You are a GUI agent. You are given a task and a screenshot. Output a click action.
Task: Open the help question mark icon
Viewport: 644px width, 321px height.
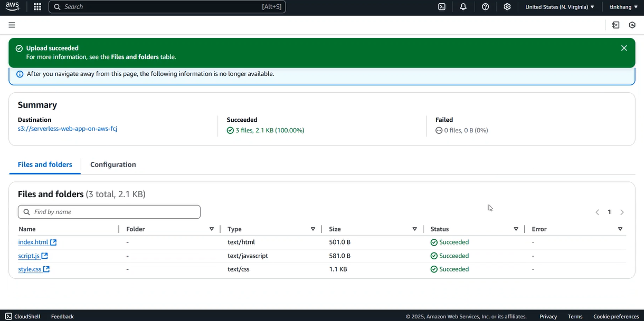(x=486, y=7)
